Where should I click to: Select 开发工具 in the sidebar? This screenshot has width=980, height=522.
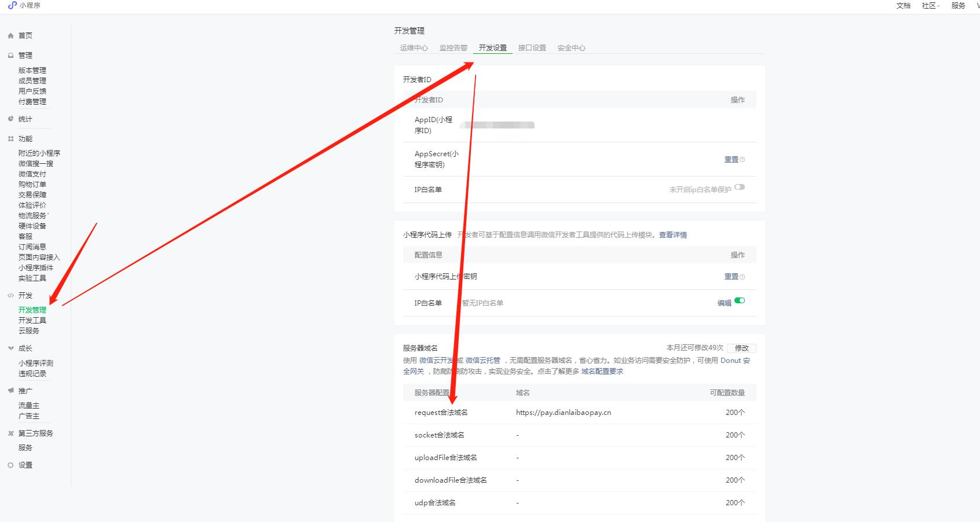click(32, 321)
